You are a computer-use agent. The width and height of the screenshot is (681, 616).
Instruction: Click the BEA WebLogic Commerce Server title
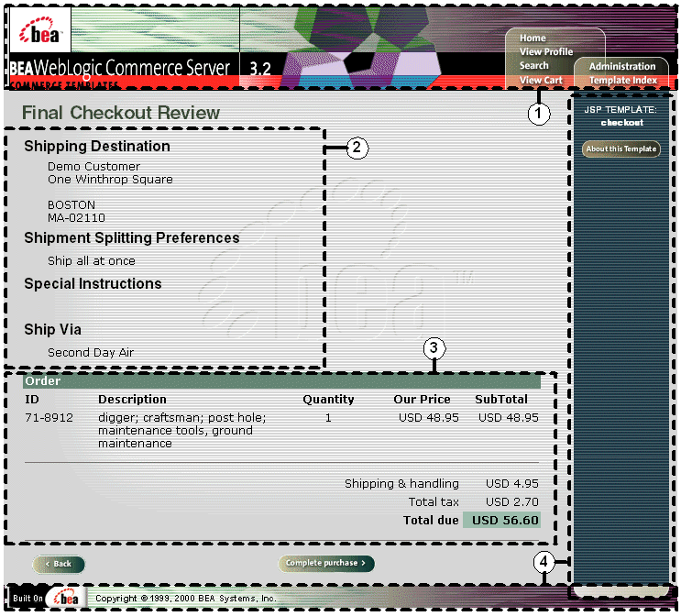(x=119, y=68)
